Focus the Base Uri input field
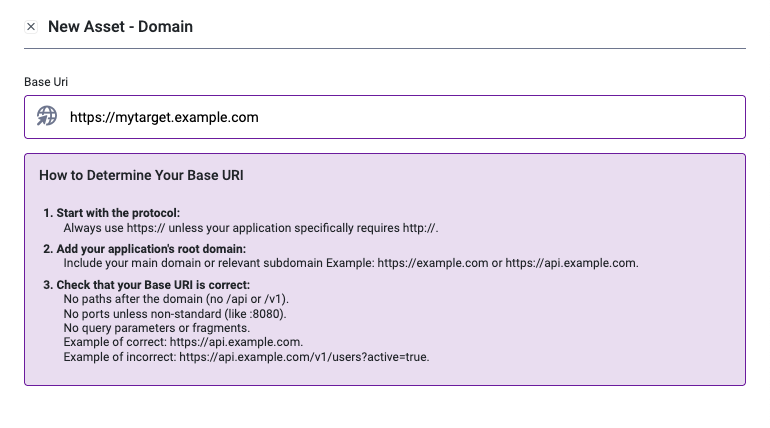The image size is (770, 428). 385,117
